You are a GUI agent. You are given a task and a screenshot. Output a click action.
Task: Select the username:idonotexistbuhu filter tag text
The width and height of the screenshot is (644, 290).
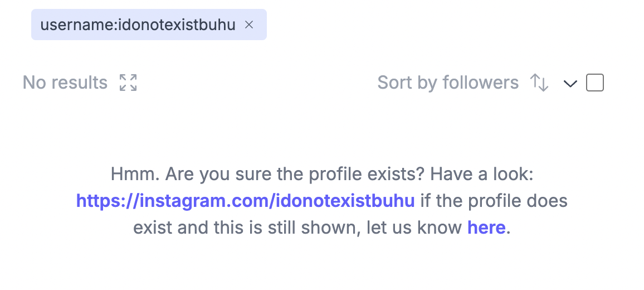(138, 25)
